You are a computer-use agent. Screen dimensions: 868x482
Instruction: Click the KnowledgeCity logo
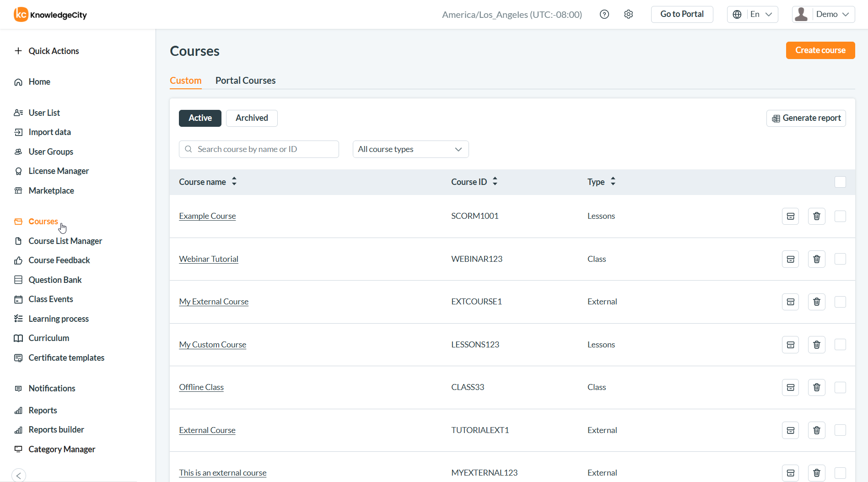50,15
